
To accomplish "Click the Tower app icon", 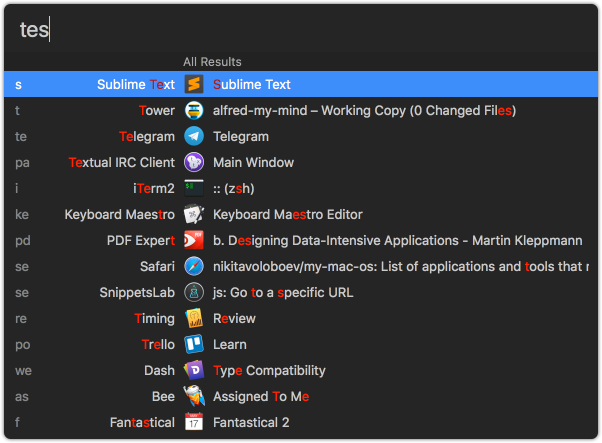I will pyautogui.click(x=194, y=110).
